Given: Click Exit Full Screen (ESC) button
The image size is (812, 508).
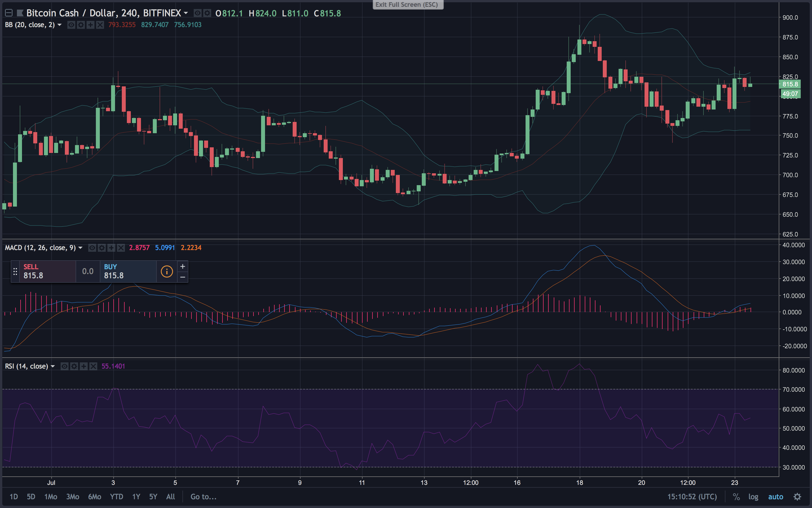Looking at the screenshot, I should tap(408, 4).
